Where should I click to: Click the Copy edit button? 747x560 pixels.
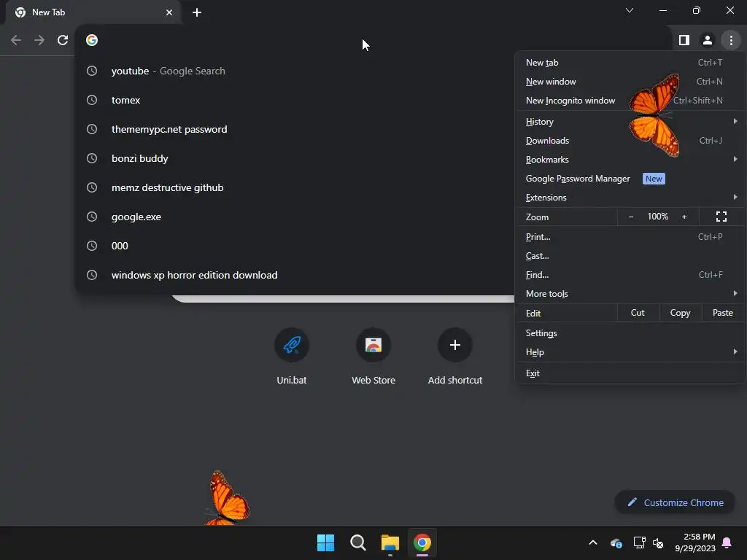coord(681,313)
